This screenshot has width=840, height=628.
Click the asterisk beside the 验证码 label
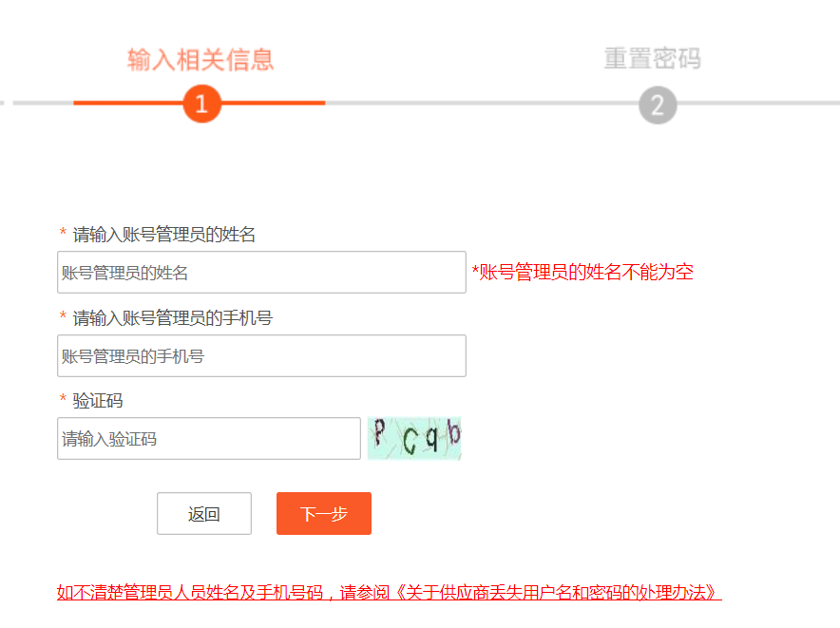tap(63, 398)
